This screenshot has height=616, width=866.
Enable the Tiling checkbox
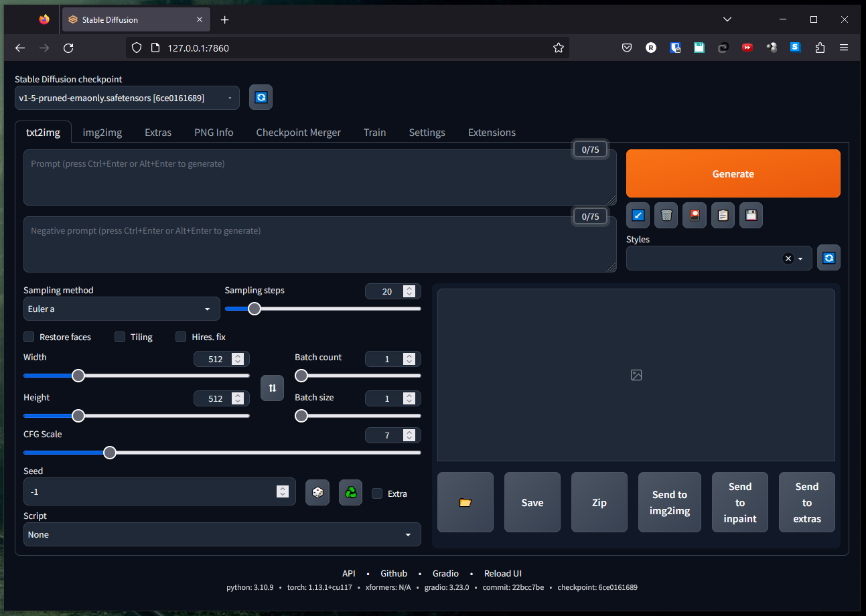[x=120, y=337]
